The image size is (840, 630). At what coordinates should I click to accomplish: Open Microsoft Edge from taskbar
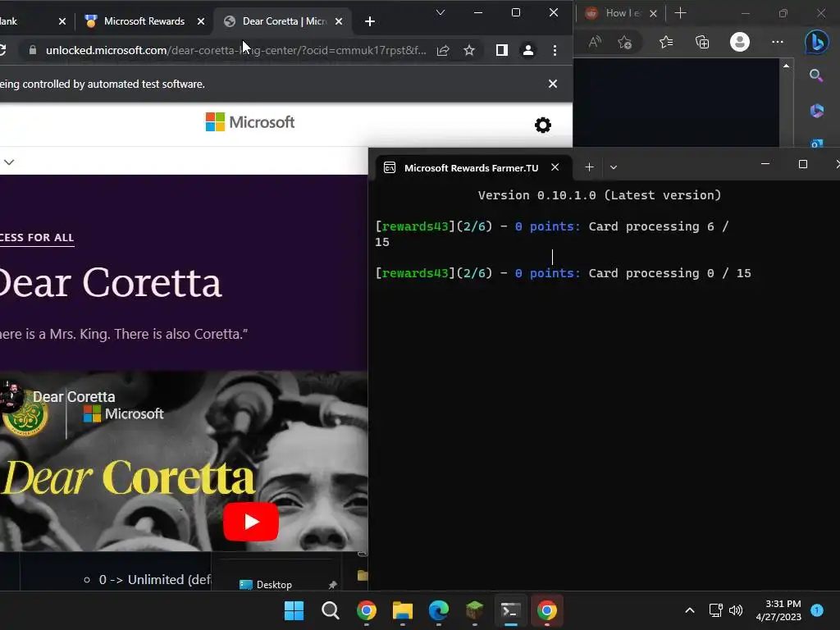coord(439,610)
